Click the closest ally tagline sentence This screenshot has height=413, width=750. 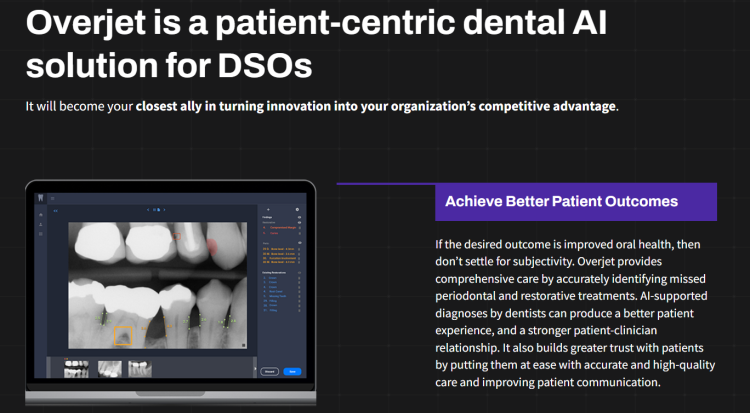[x=322, y=106]
